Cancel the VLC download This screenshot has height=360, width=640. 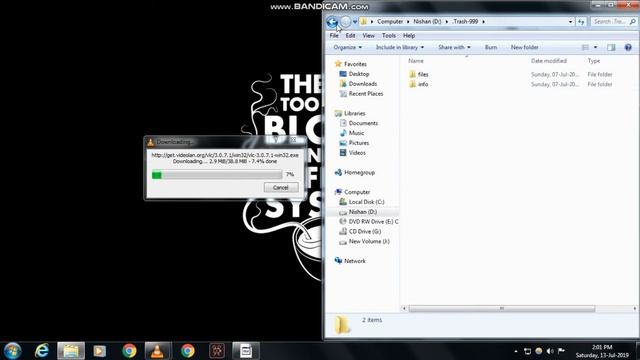(281, 187)
